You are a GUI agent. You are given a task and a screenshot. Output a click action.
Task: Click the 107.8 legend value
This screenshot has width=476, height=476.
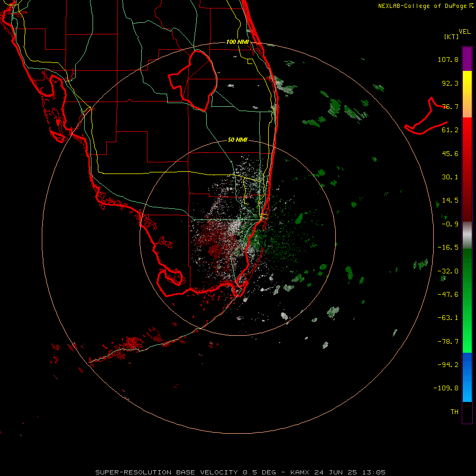click(x=448, y=59)
